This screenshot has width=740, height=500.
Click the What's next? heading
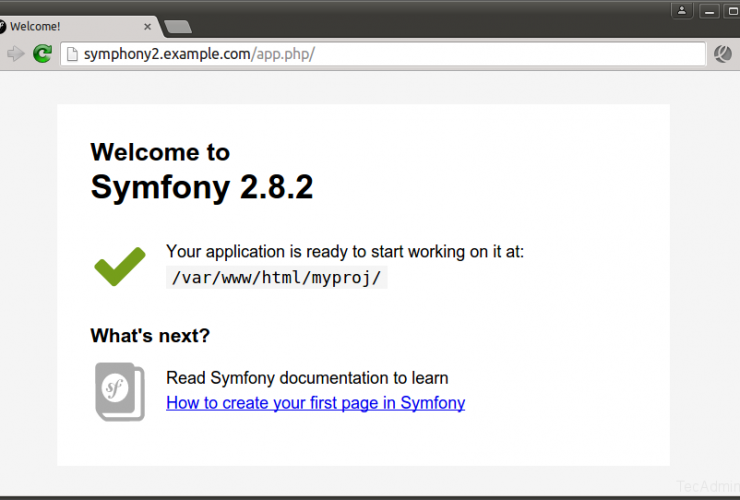150,335
